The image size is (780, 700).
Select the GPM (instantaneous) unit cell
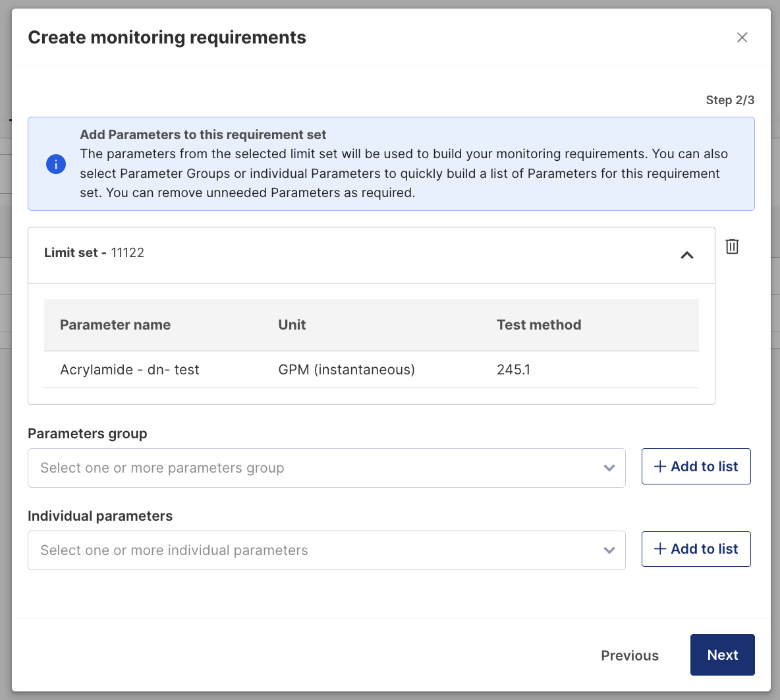point(347,369)
